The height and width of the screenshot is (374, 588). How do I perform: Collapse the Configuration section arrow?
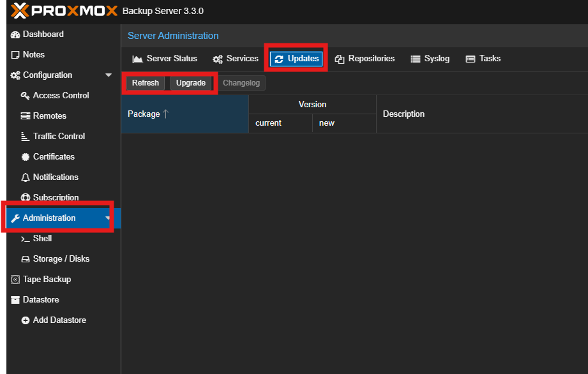[109, 75]
